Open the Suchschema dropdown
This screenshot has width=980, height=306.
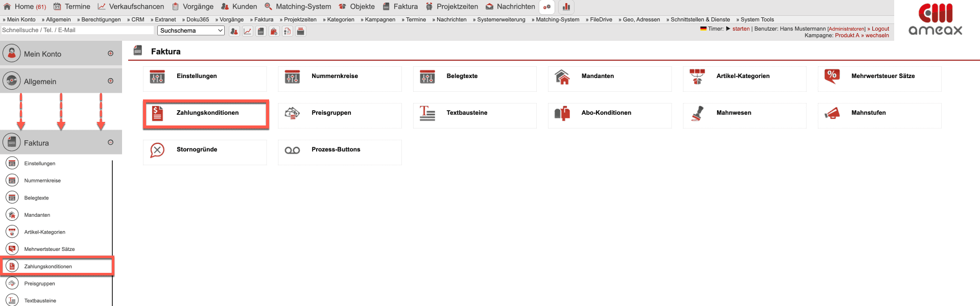point(191,31)
